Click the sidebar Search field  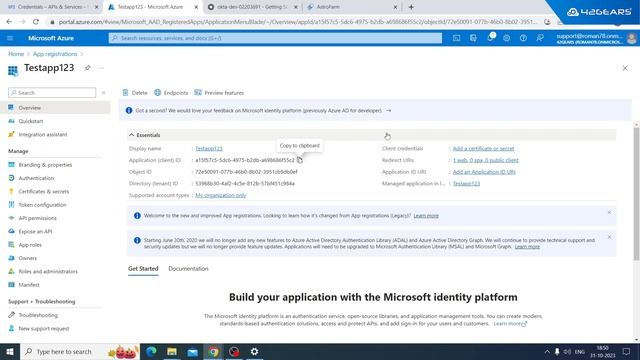point(52,93)
